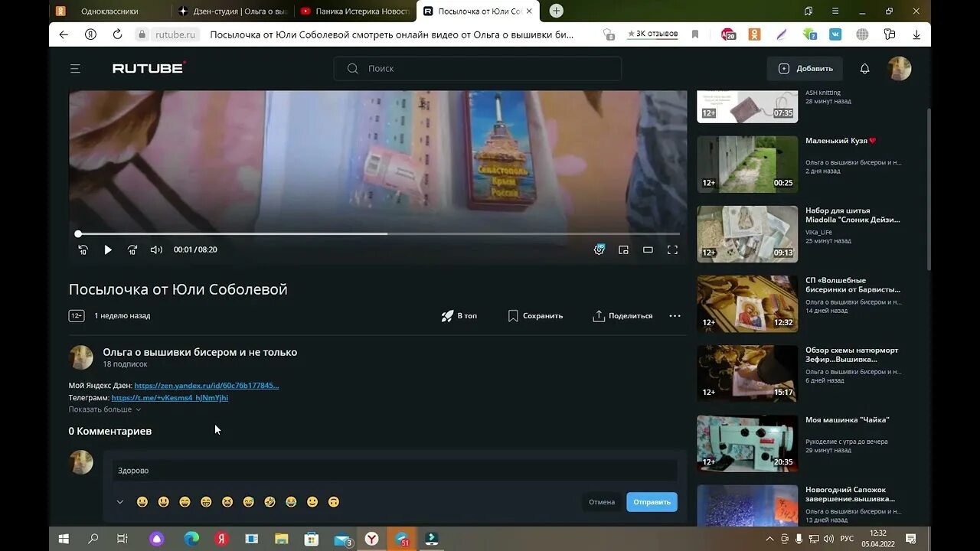
Task: Select rewind 10 seconds in the player
Action: [x=83, y=249]
